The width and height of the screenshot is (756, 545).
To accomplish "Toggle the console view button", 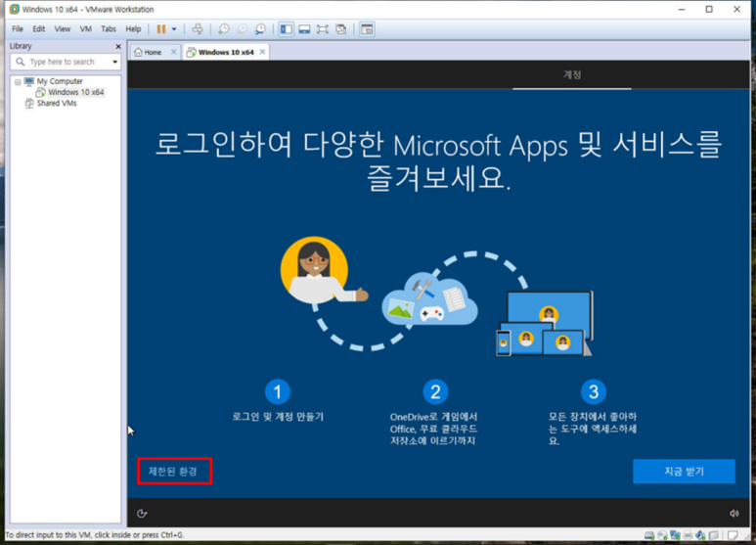I will (367, 29).
